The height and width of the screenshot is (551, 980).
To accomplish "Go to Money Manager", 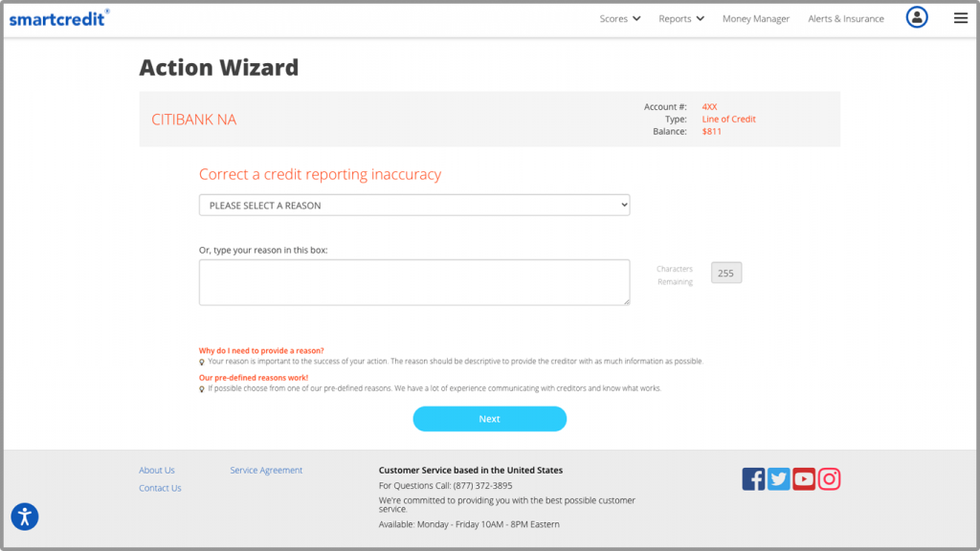I will point(755,19).
